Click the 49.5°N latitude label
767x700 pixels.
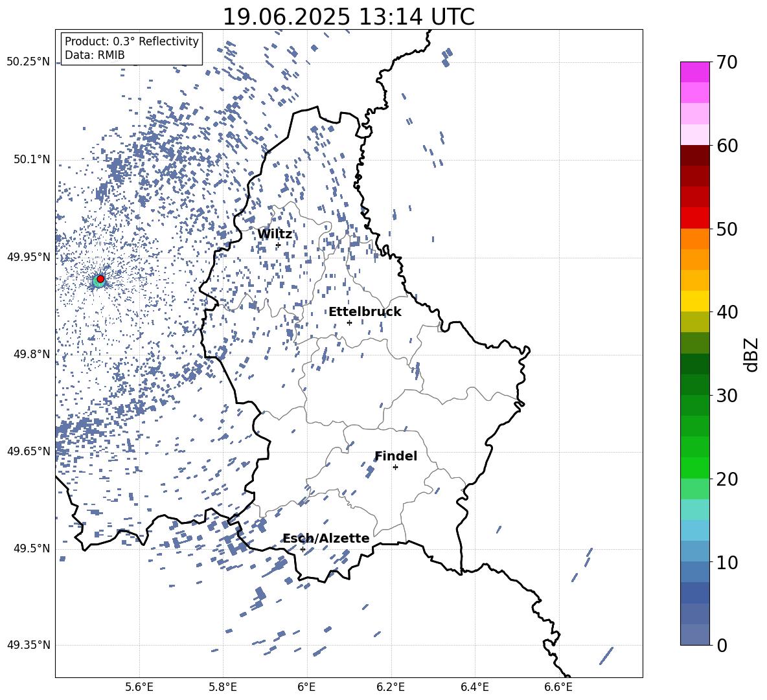click(31, 548)
